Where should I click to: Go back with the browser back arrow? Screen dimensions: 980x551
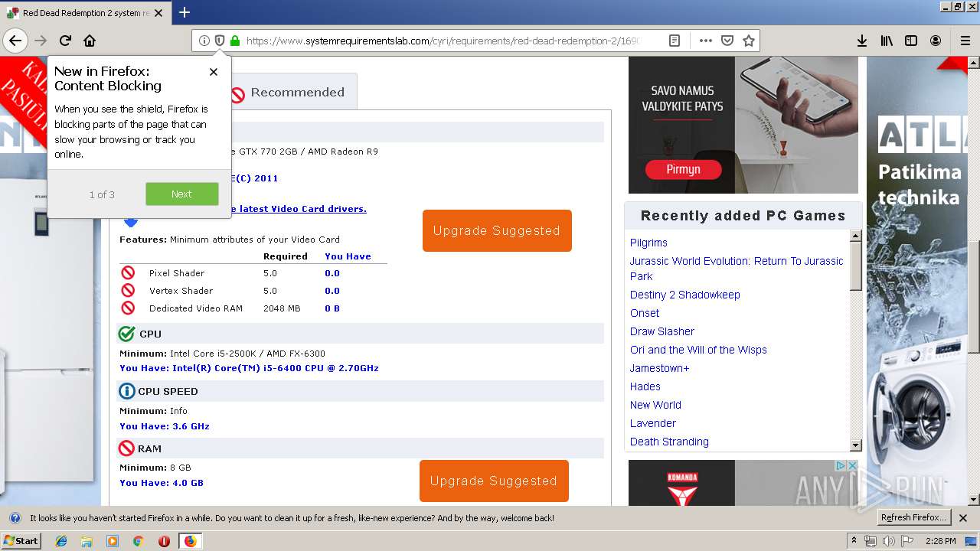pos(15,41)
